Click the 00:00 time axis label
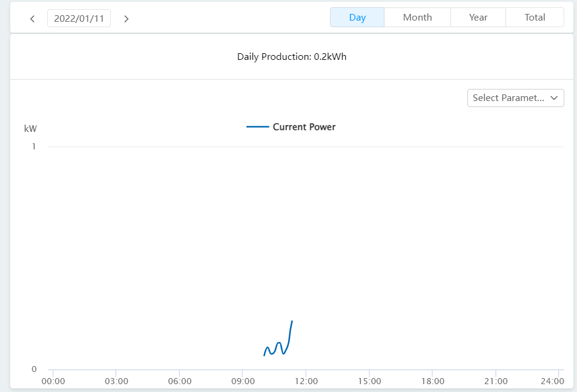The height and width of the screenshot is (392, 577). [x=53, y=381]
